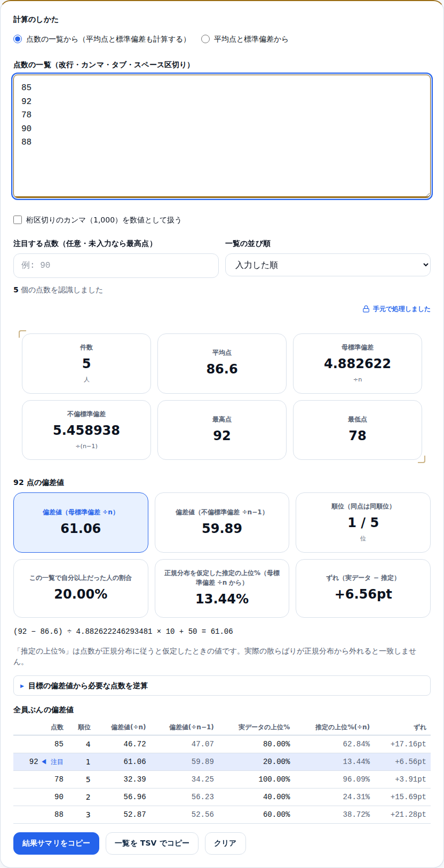Click the +21.28pt cell in row 88
This screenshot has width=444, height=868.
tap(408, 814)
